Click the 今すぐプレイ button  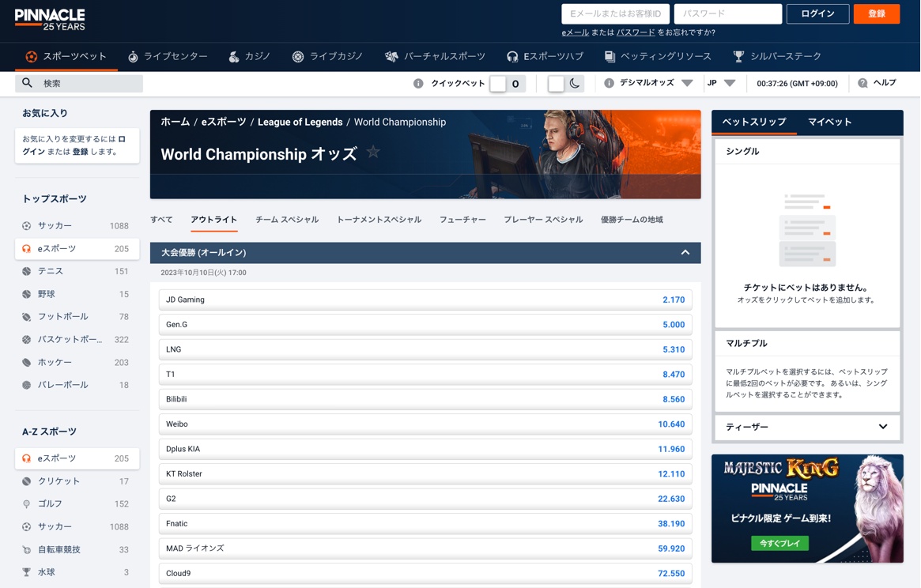coord(779,544)
